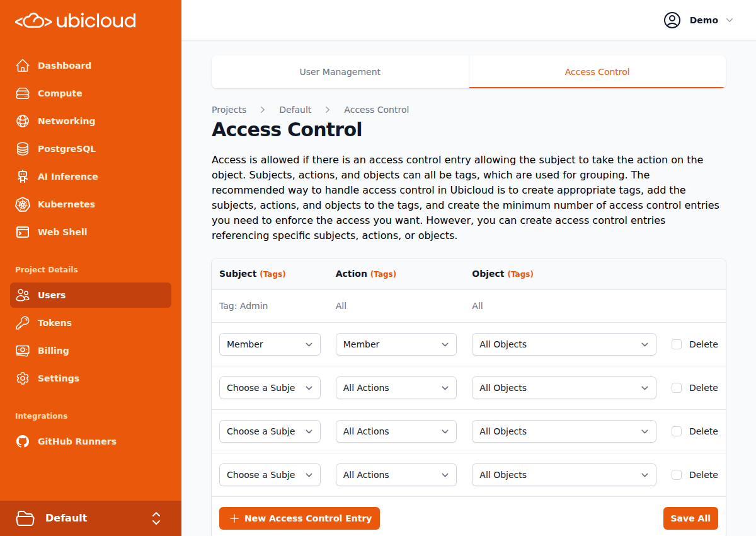Open Billing in the sidebar

point(91,351)
